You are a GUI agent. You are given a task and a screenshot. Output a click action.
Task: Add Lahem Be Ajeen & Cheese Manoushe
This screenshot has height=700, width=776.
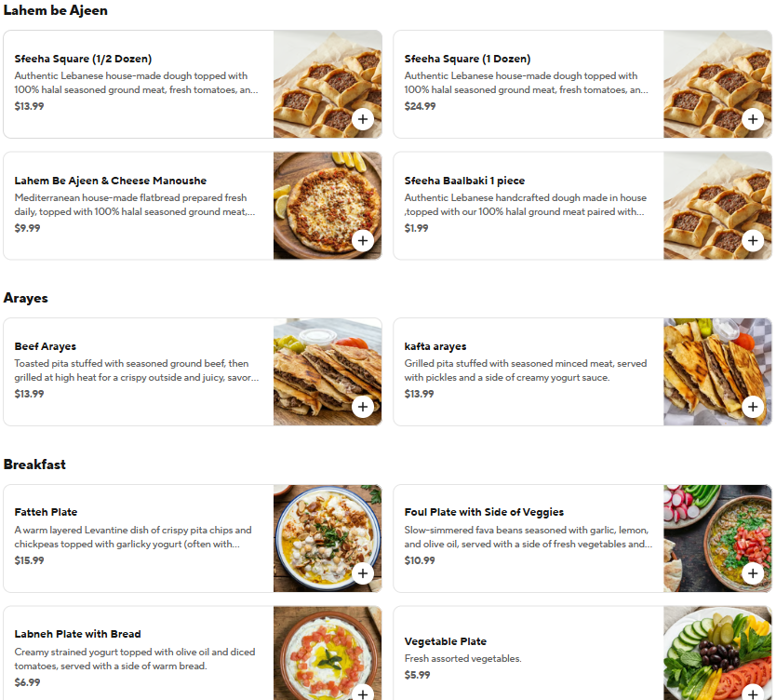click(x=363, y=240)
